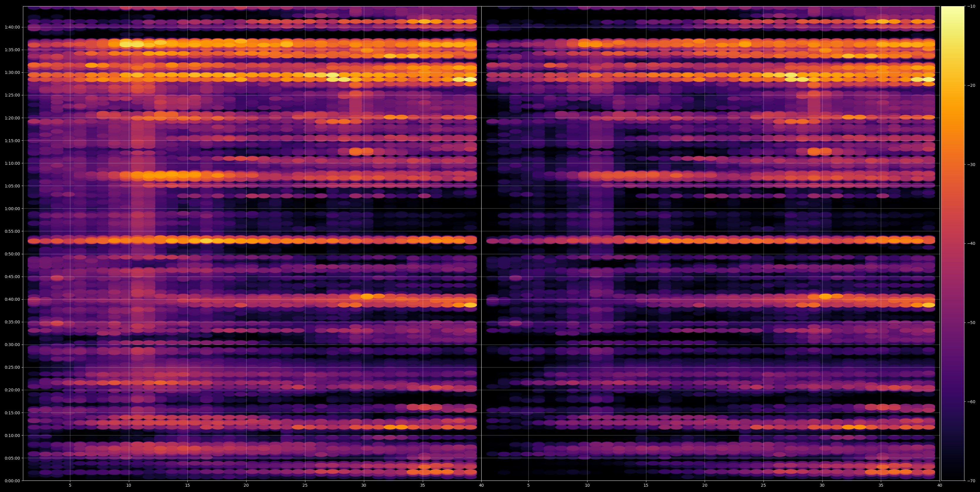Choose the 1:15:00 time label
This screenshot has height=492, width=980.
coord(13,140)
